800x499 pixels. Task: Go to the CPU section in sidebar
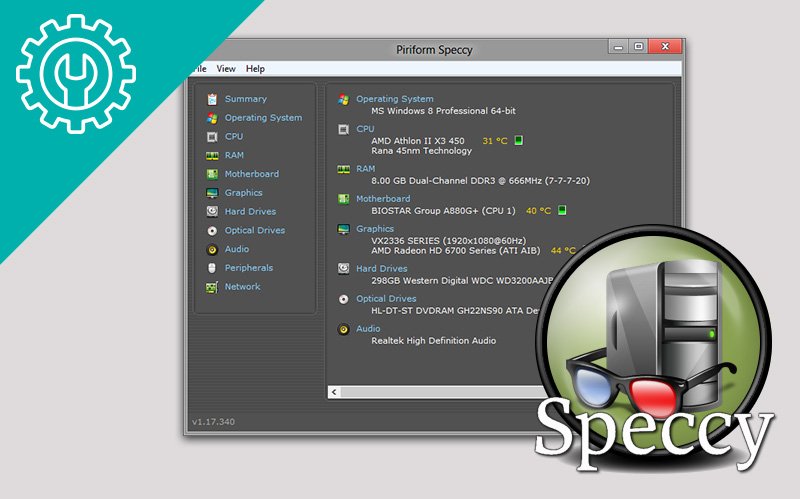tap(234, 137)
